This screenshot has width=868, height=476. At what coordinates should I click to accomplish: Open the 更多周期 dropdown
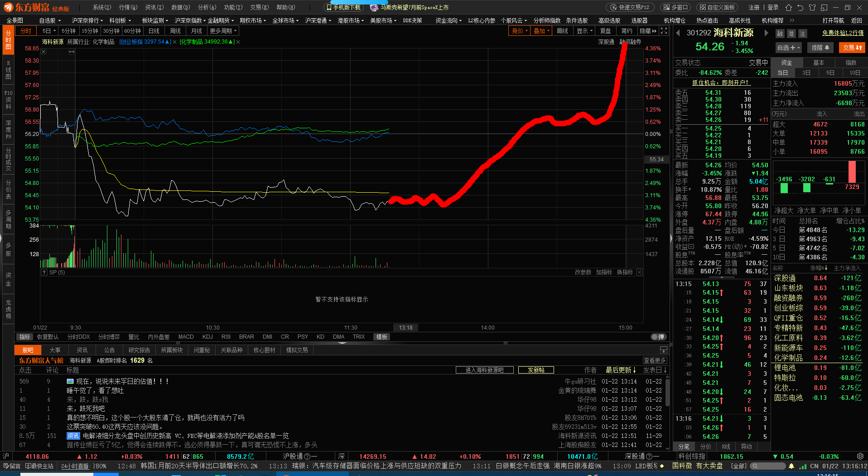[223, 31]
